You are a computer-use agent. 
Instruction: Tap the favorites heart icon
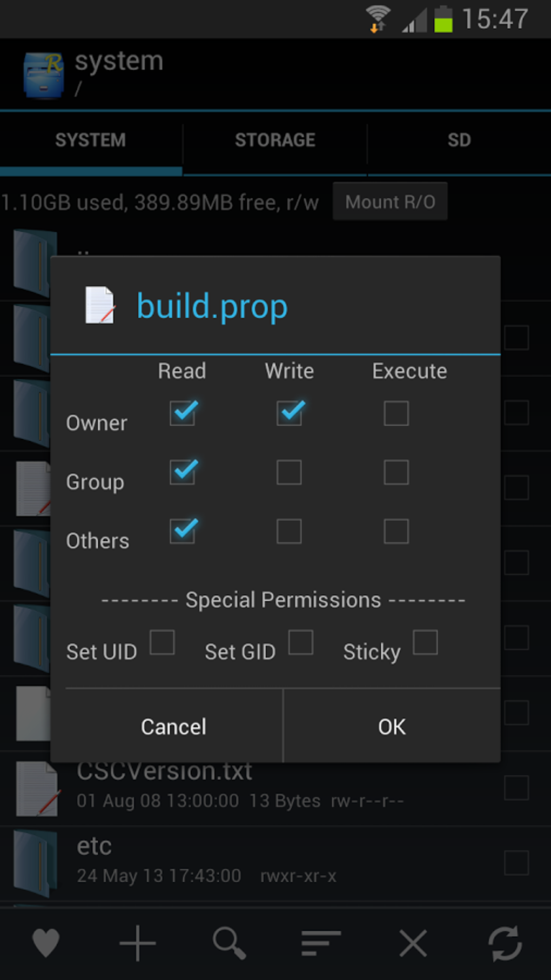click(46, 943)
